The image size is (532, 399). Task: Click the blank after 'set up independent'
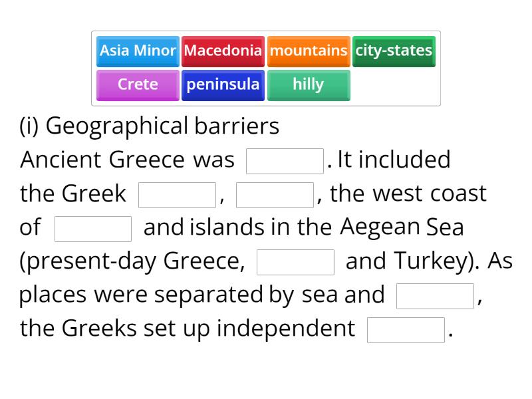tap(406, 329)
